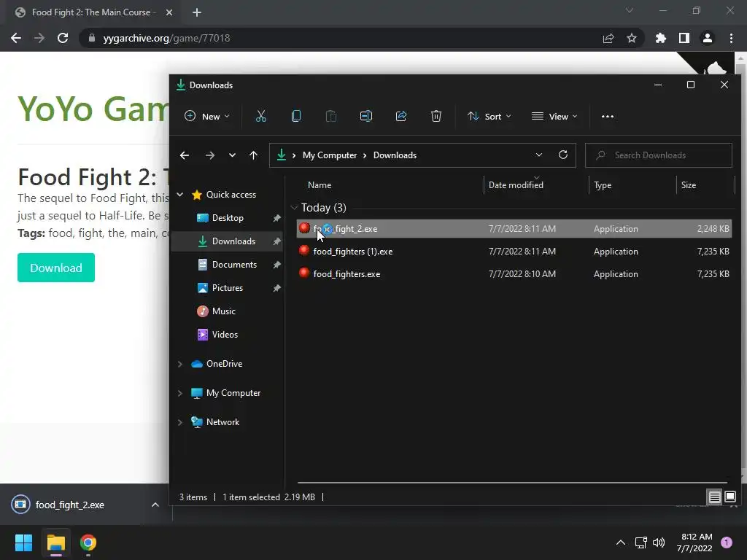The width and height of the screenshot is (747, 560).
Task: Select Music in the sidebar
Action: [x=223, y=311]
